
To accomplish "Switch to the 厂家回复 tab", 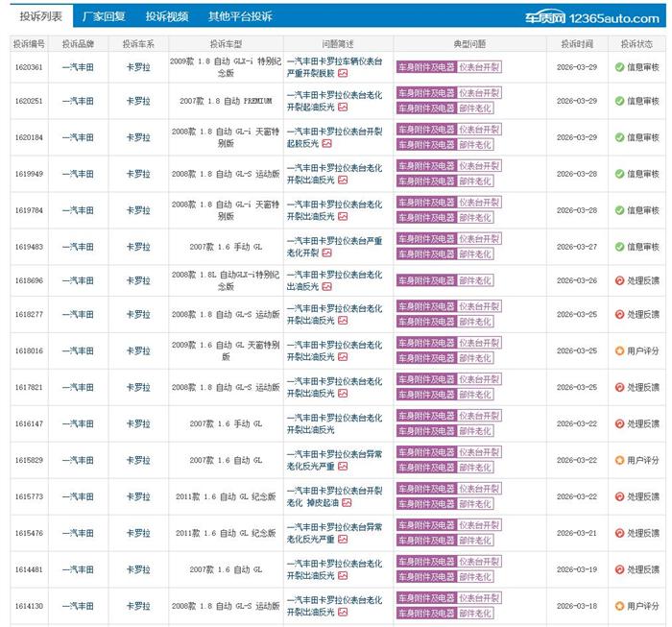I will (104, 16).
